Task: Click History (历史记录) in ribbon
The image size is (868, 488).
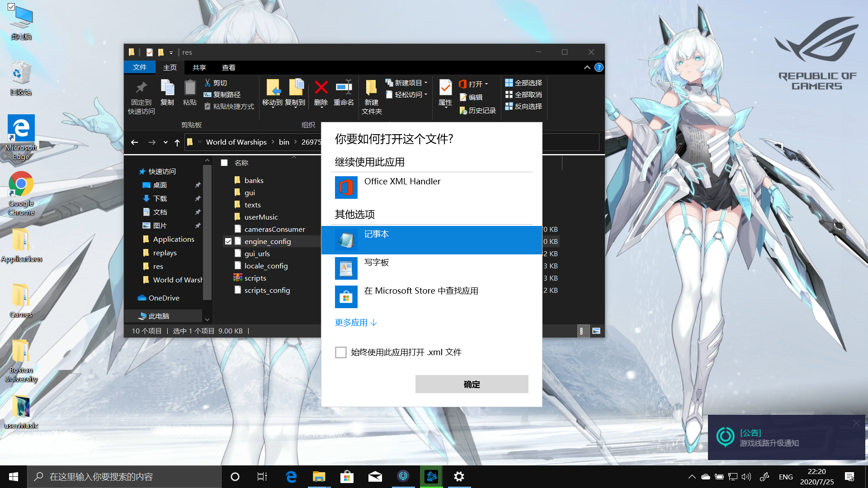Action: [478, 110]
